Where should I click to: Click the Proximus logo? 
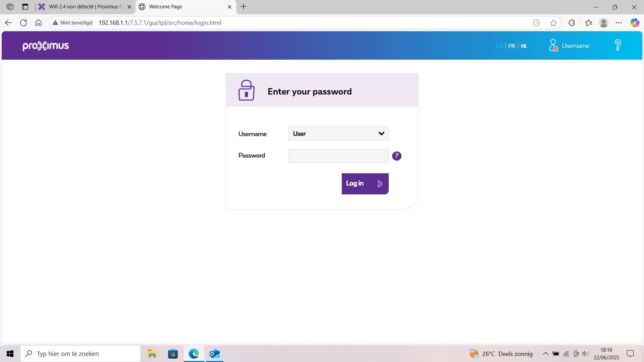(46, 46)
